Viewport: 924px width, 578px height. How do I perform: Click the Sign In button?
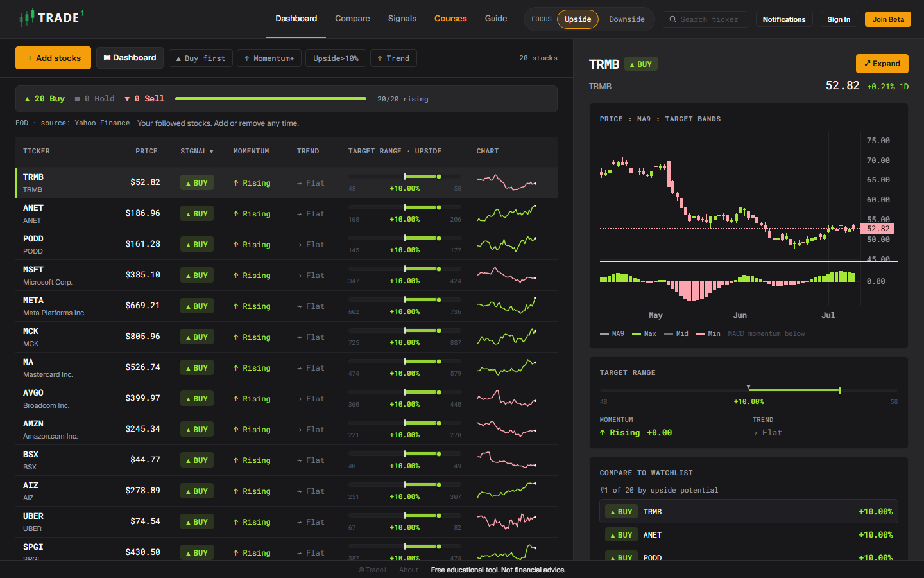pos(839,19)
